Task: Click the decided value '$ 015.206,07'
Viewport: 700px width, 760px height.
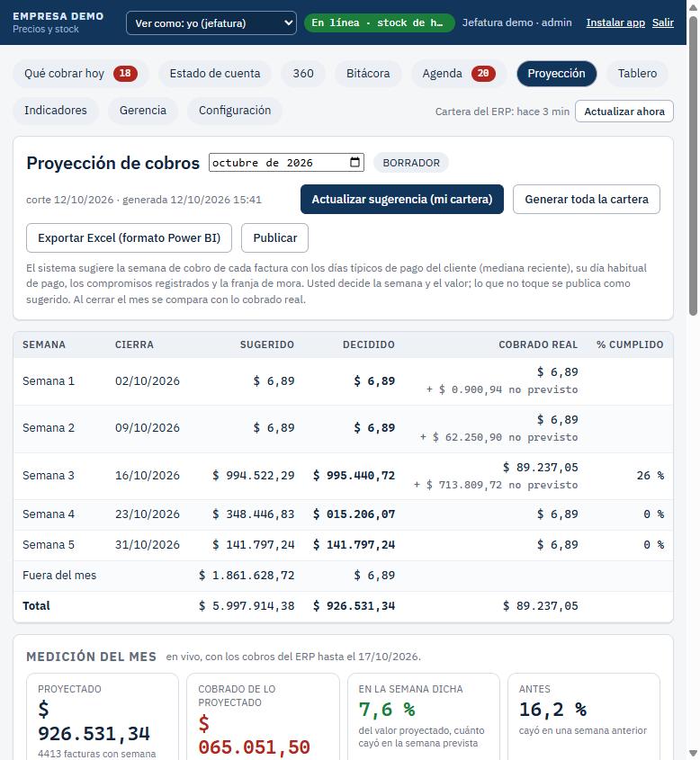Action: pos(354,514)
